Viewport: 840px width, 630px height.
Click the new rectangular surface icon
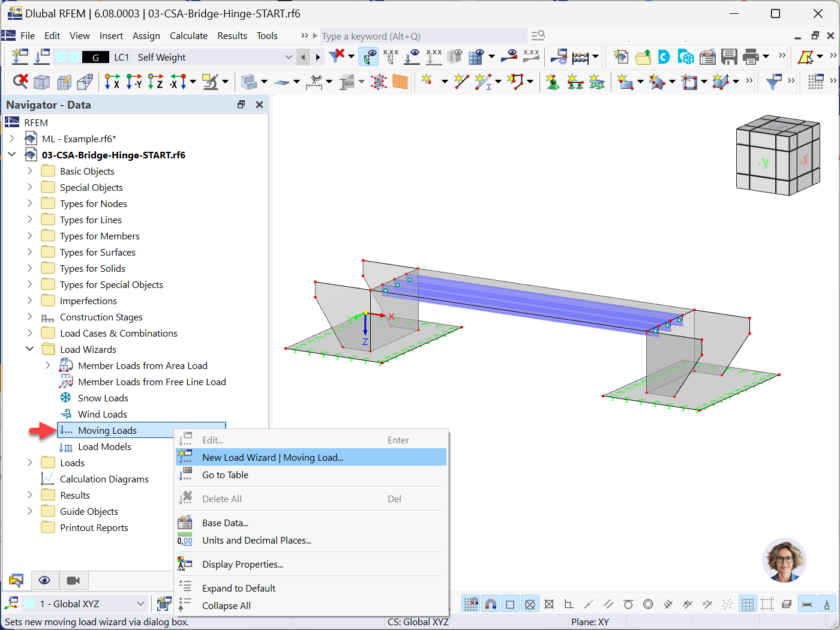pos(625,82)
